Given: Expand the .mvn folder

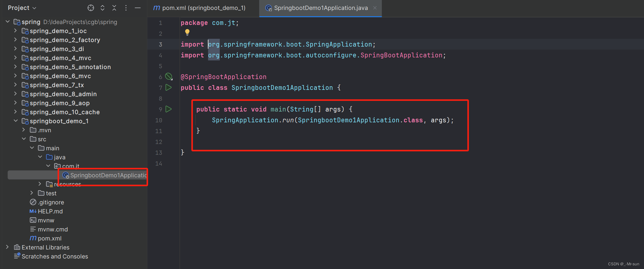Looking at the screenshot, I should point(23,130).
